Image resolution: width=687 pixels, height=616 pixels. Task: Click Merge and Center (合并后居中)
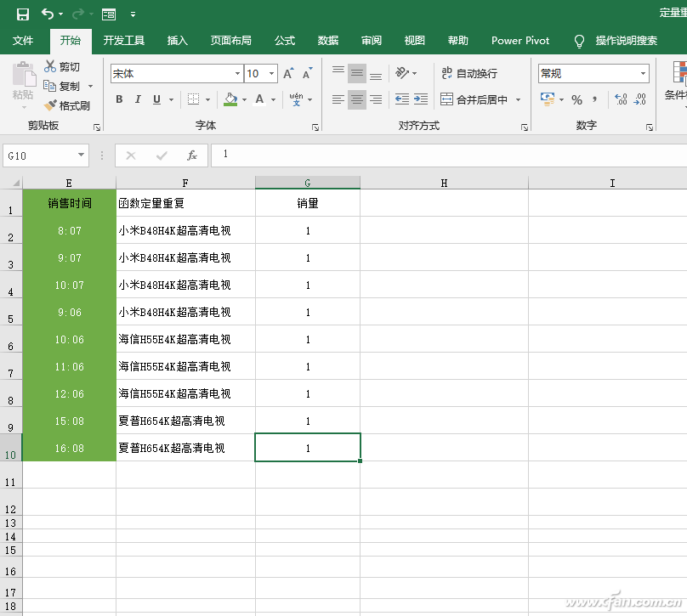(474, 99)
